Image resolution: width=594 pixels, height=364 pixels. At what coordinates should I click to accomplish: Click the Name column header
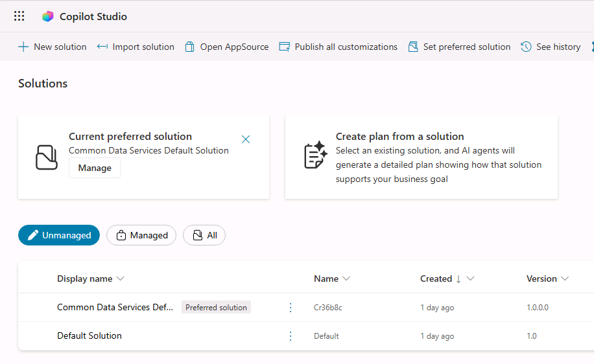coord(326,279)
